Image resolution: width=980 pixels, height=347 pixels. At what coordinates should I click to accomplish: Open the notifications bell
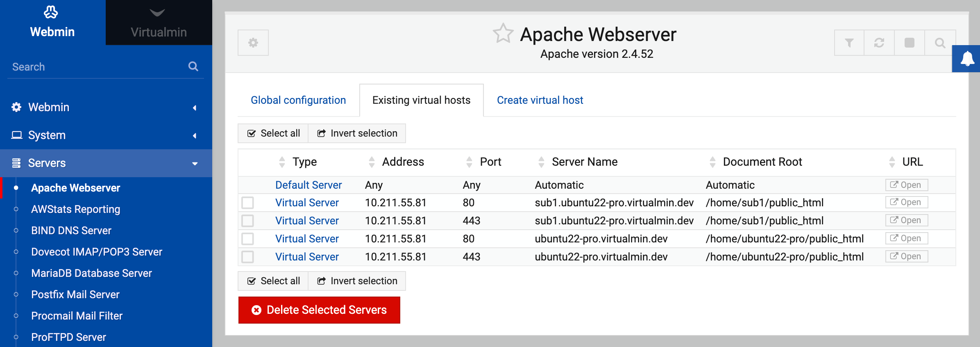coord(967,59)
